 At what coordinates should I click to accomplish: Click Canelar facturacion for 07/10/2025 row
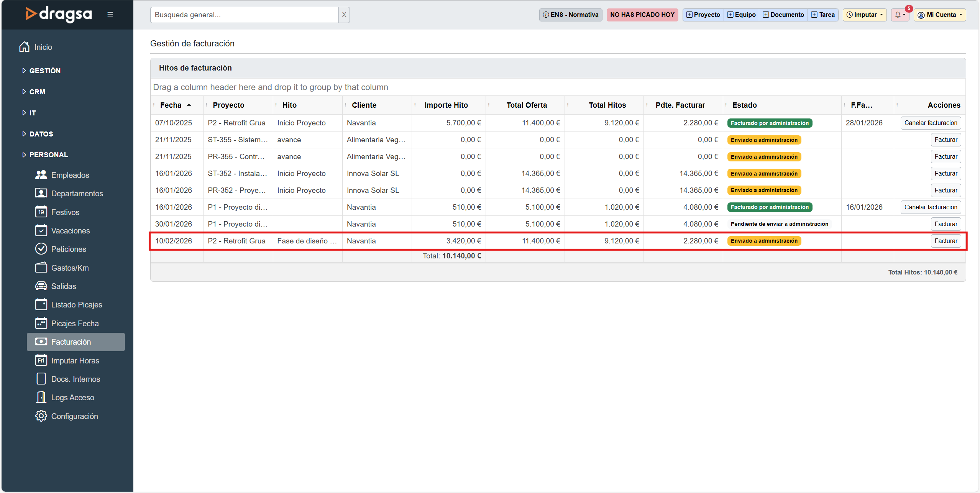coord(930,123)
